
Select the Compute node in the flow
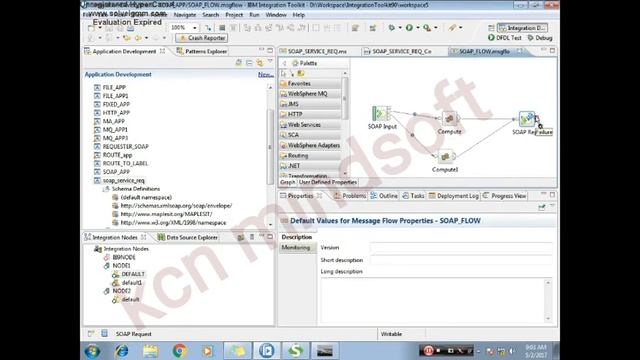coord(449,119)
